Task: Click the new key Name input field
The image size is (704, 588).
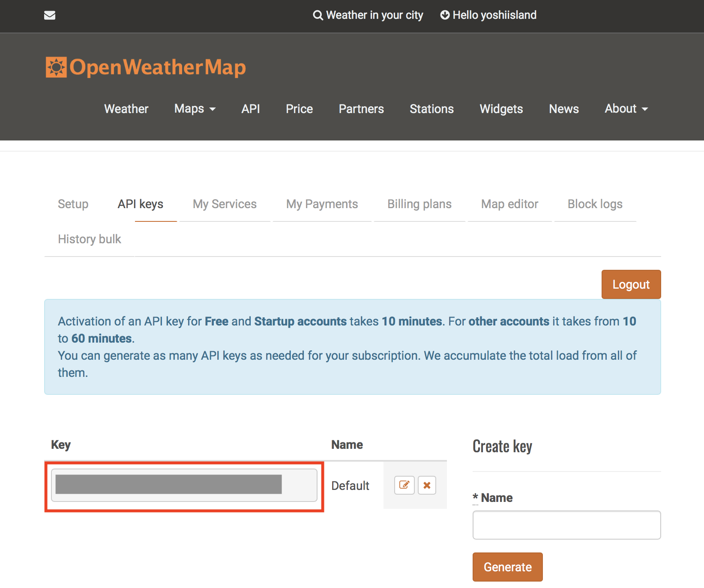Action: pyautogui.click(x=566, y=525)
